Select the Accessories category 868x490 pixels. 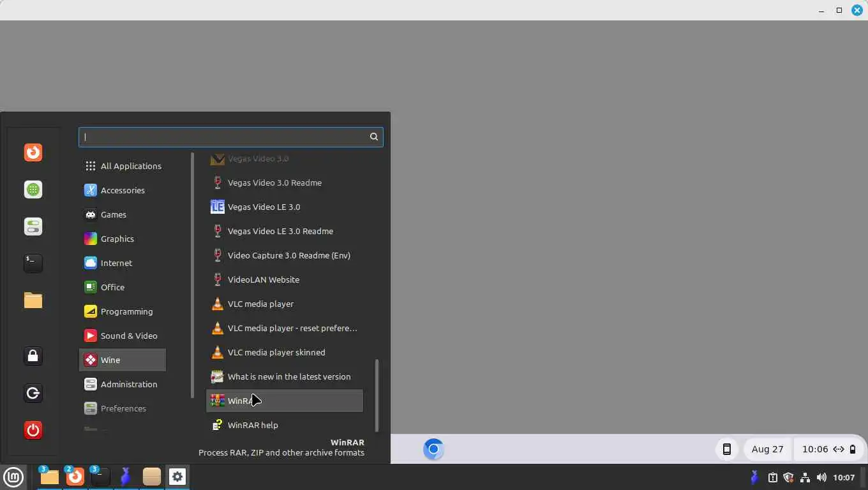[x=123, y=190]
